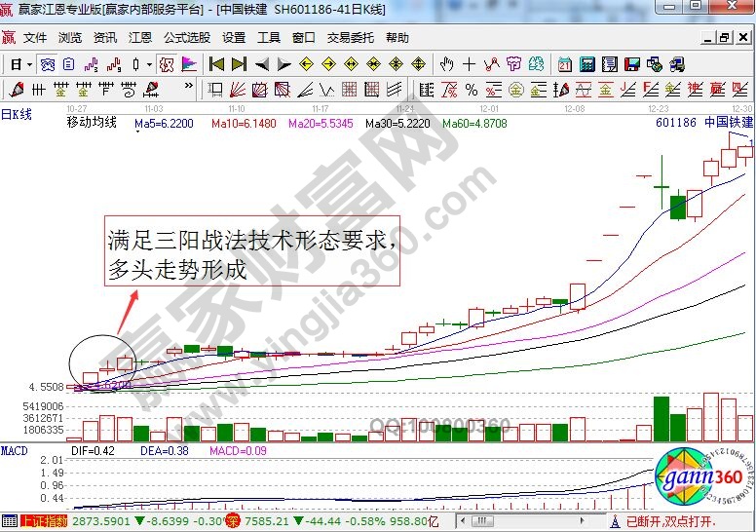
Task: Click the tallest green volume bar
Action: 661,419
